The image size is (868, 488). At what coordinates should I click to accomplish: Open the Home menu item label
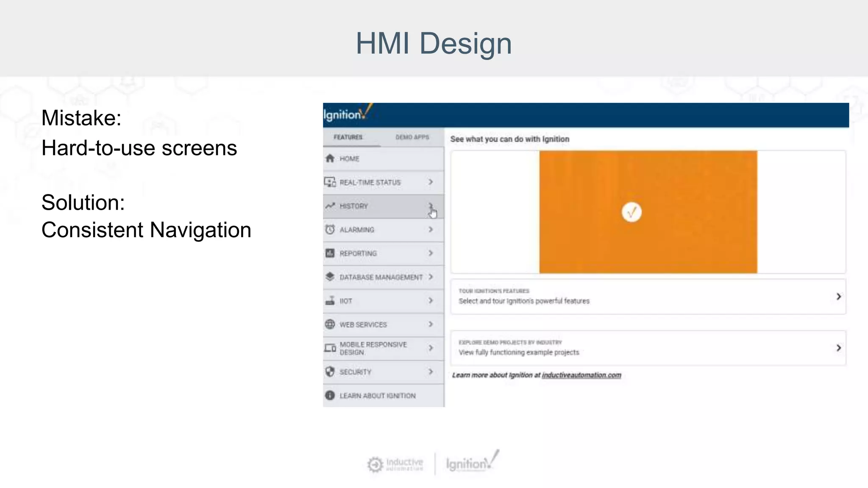(x=349, y=159)
